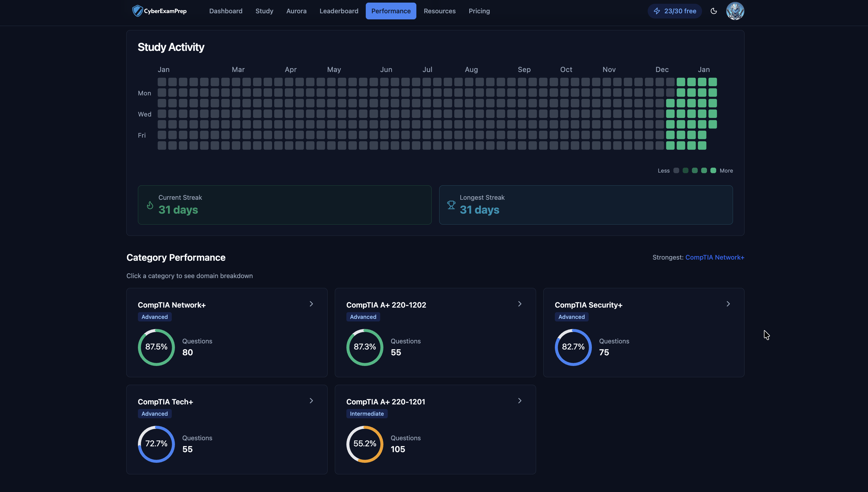Click the Category Performance heading

[176, 258]
